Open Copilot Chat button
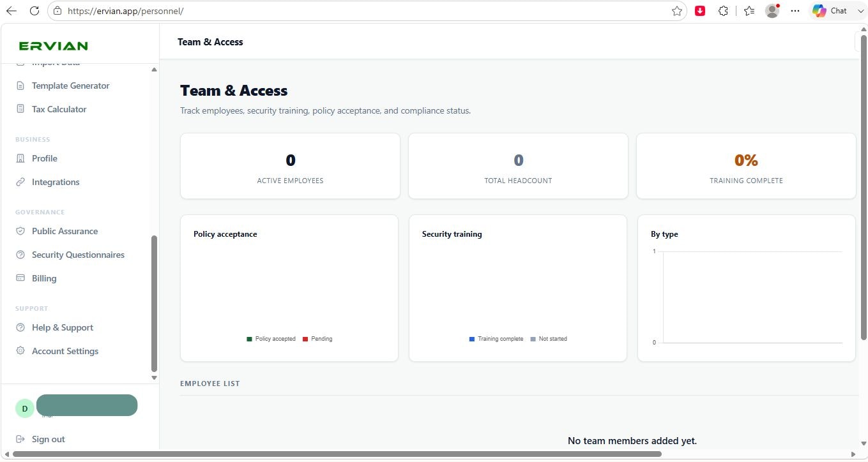Viewport: 868px width, 462px height. (830, 11)
